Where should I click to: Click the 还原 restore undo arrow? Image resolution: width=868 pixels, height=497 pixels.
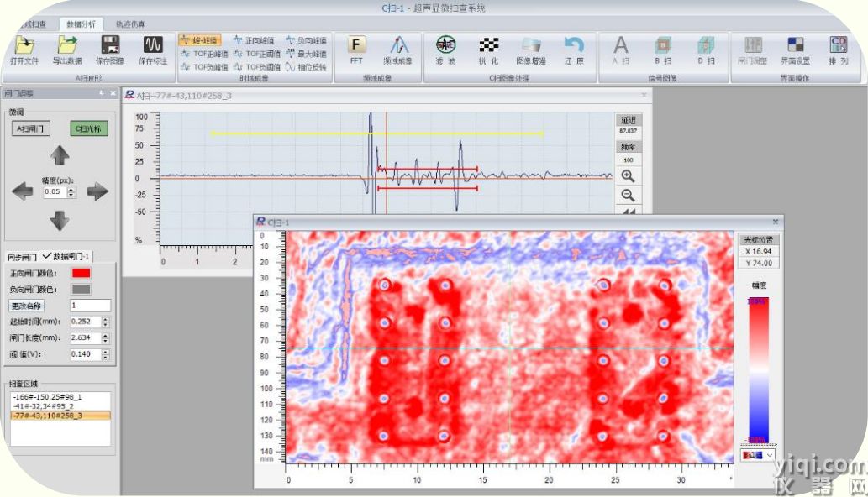[x=574, y=50]
